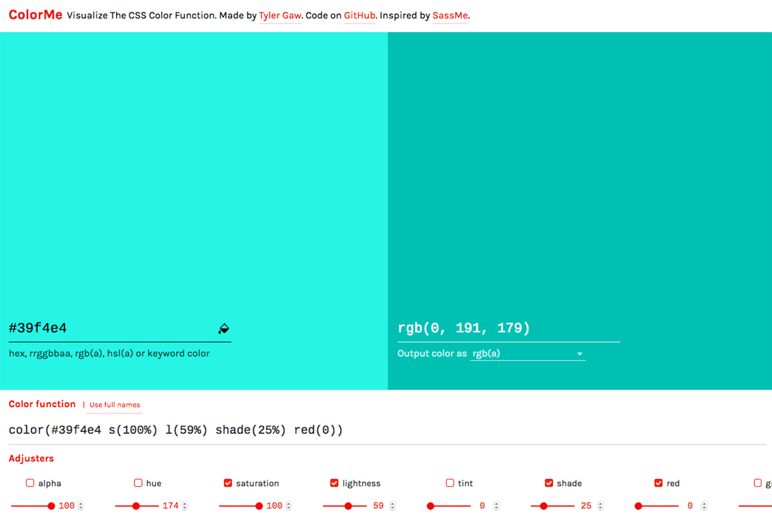
Task: Visit the SassMe link
Action: [x=450, y=16]
